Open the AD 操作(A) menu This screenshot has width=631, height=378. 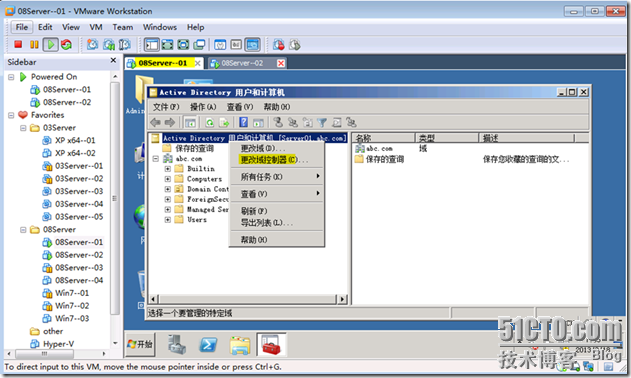[203, 107]
